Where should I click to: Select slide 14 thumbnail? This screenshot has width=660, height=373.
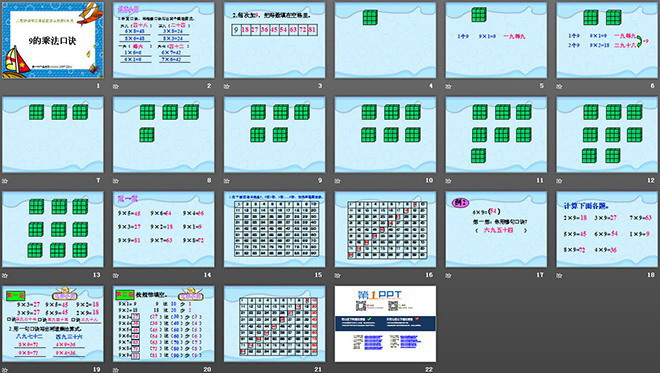163,229
